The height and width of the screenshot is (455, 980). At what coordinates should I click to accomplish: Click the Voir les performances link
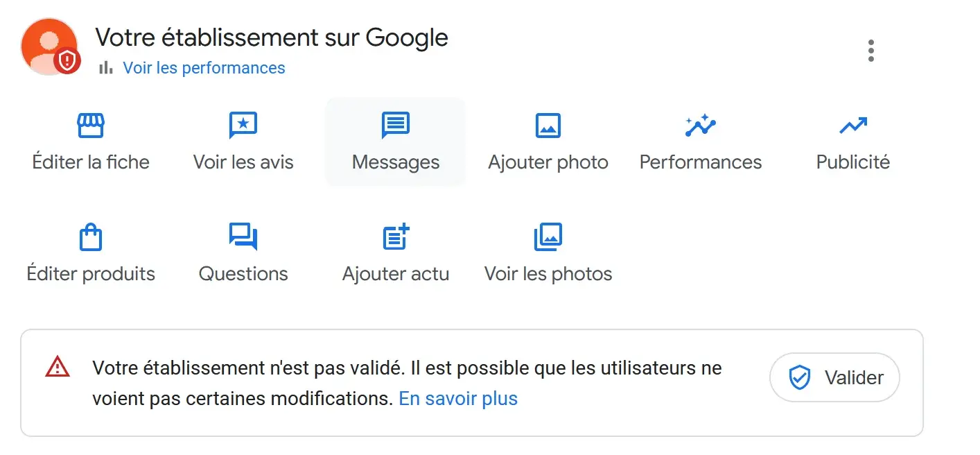(204, 68)
